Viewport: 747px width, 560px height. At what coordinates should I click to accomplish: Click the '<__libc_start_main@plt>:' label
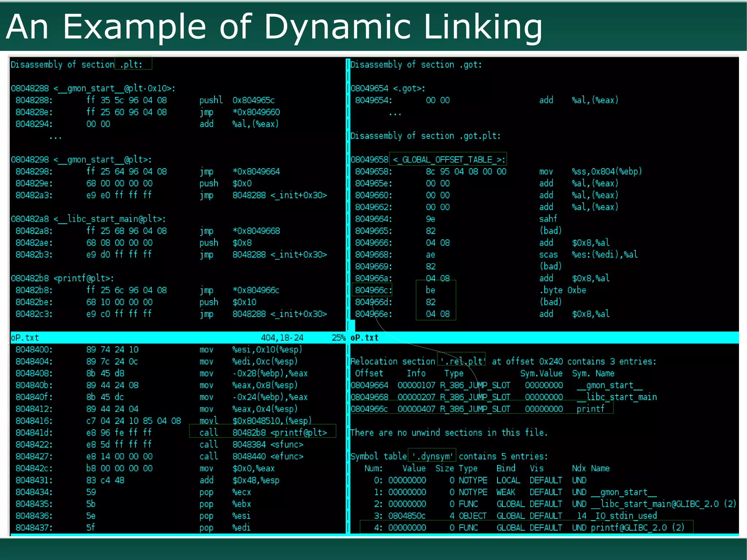(x=110, y=219)
